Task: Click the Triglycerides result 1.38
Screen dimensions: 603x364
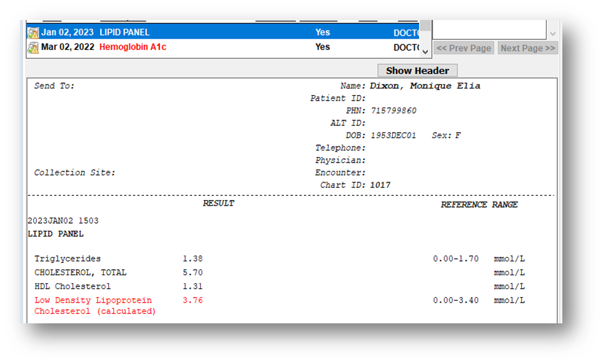Action: [193, 259]
